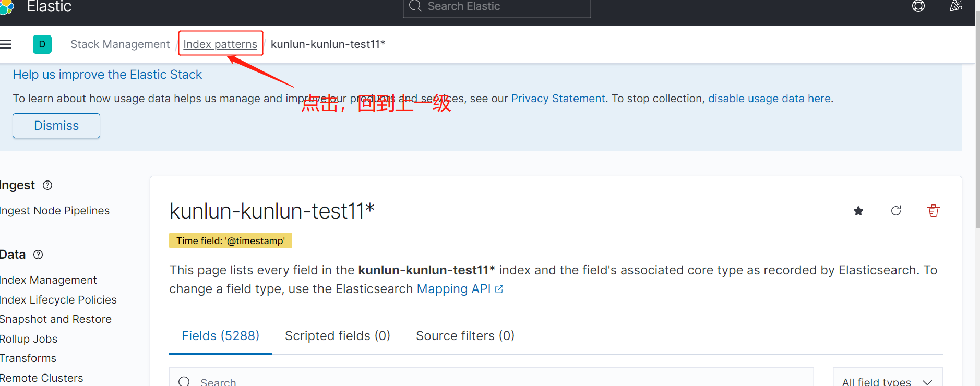Refresh the field list icon
980x386 pixels.
[896, 211]
